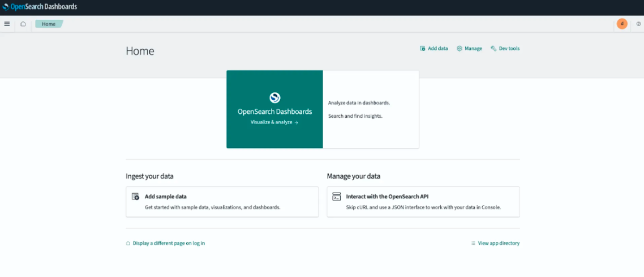Open the help icon in the header
This screenshot has height=277, width=644.
pos(638,24)
